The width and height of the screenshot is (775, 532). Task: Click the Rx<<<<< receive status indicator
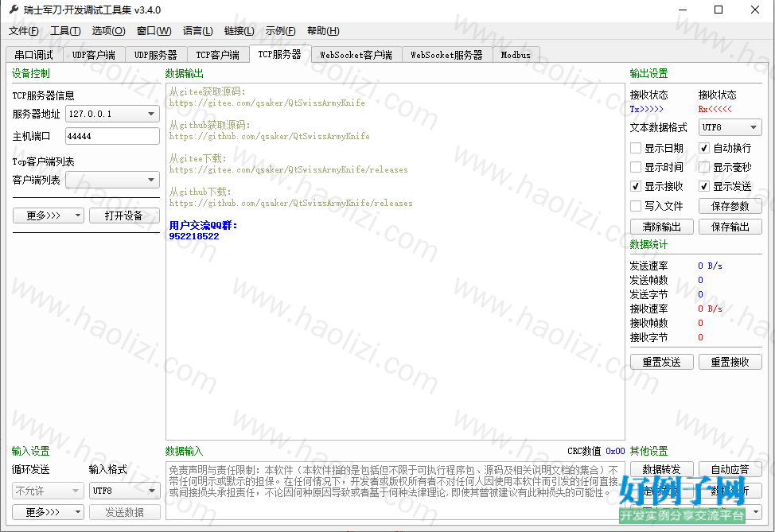point(715,109)
